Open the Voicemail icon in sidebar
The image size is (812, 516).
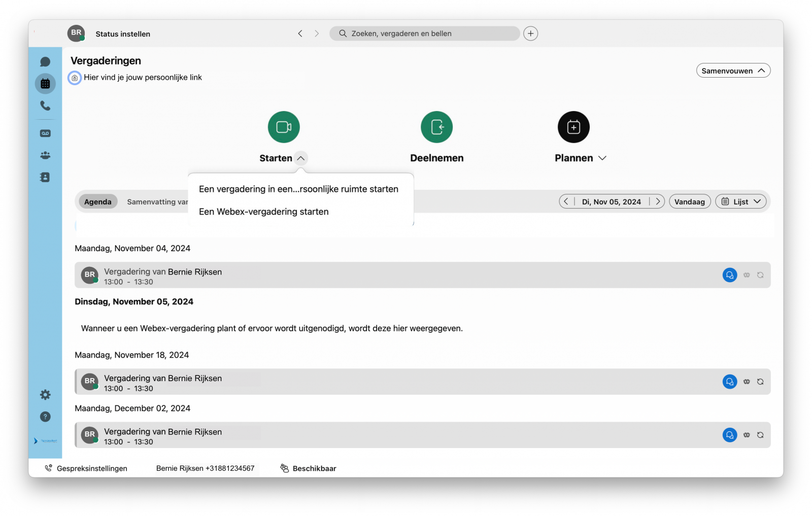[45, 133]
